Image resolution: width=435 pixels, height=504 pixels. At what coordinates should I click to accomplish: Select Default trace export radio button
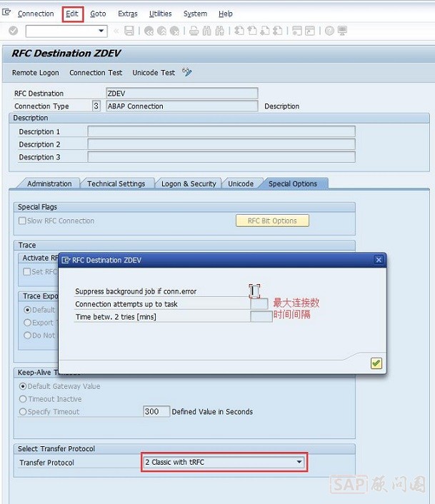(27, 310)
